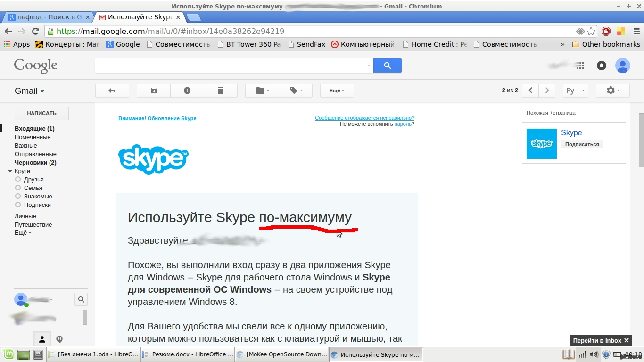The height and width of the screenshot is (362, 644).
Task: Click пароль link
Action: 403,124
